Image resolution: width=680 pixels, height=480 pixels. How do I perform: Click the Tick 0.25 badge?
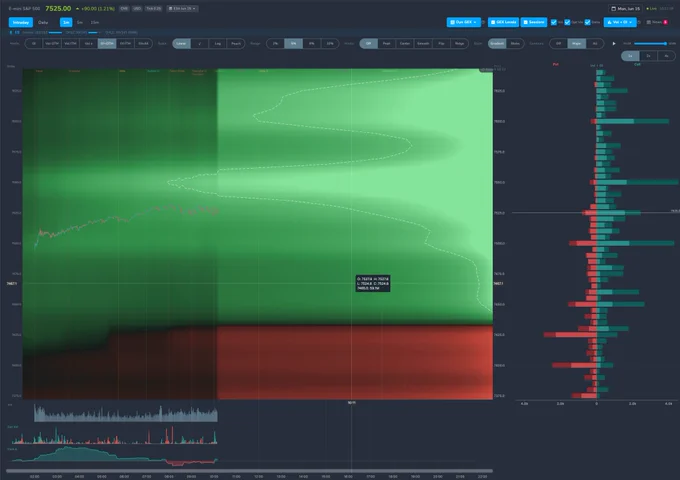pyautogui.click(x=154, y=8)
